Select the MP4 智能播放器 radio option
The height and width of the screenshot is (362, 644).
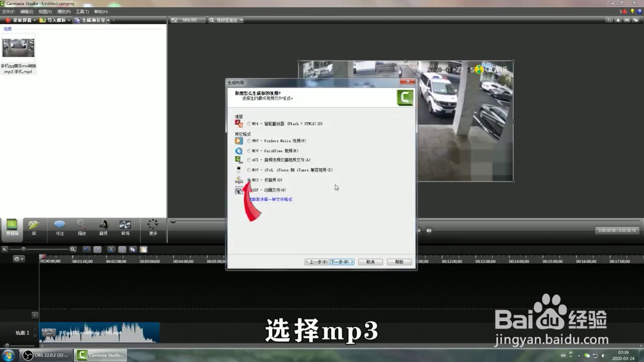(x=249, y=123)
